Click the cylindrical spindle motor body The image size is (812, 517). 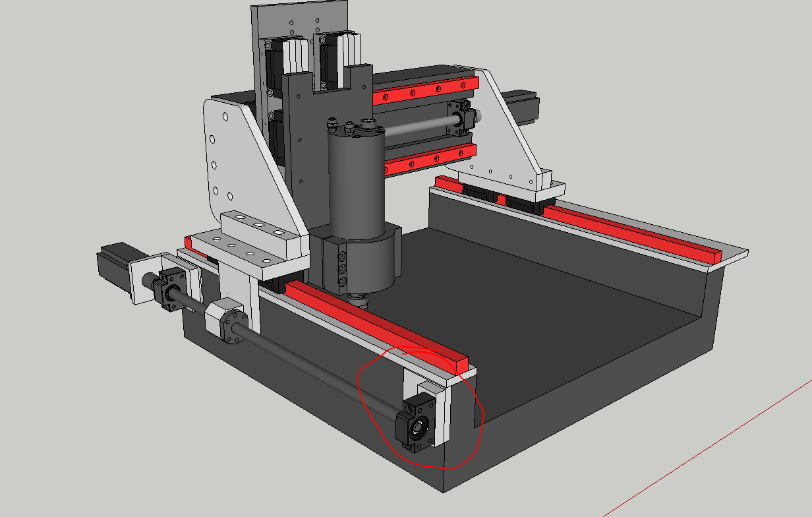point(356,185)
